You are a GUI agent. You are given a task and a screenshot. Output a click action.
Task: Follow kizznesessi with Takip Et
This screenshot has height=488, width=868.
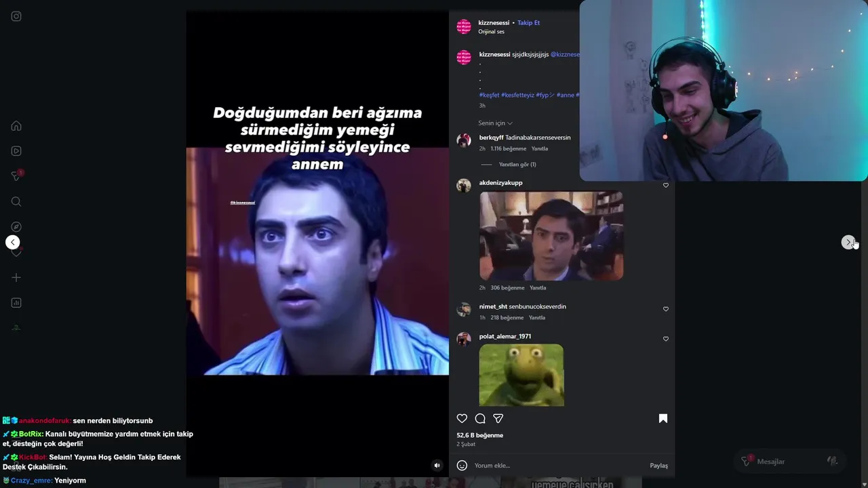tap(528, 23)
